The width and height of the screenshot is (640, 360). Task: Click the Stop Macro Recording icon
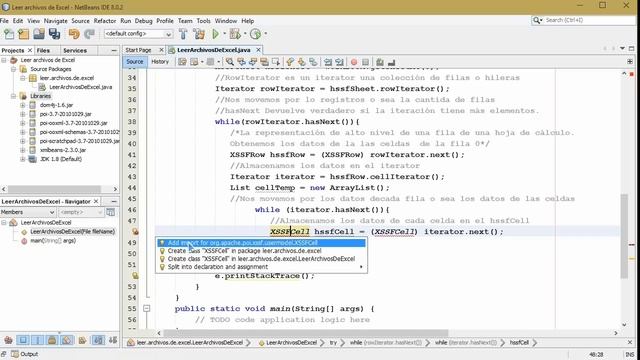tap(365, 62)
